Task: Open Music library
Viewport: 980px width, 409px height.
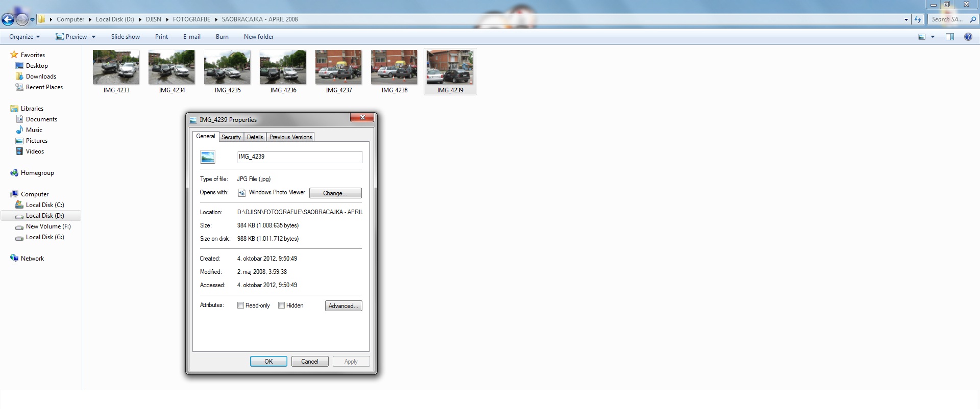Action: (x=34, y=130)
